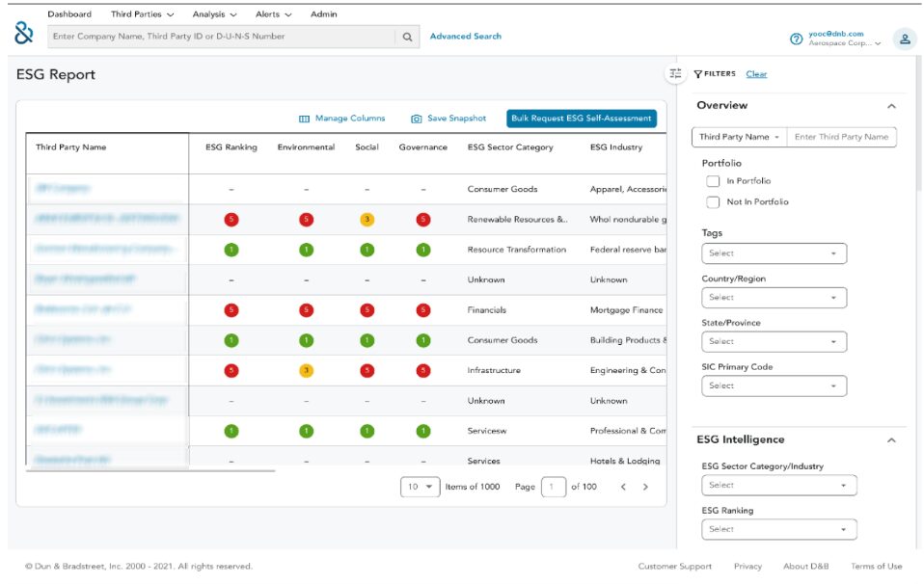Click green ESG Ranking badge in Servicesw row
The height and width of the screenshot is (584, 924).
(x=231, y=431)
